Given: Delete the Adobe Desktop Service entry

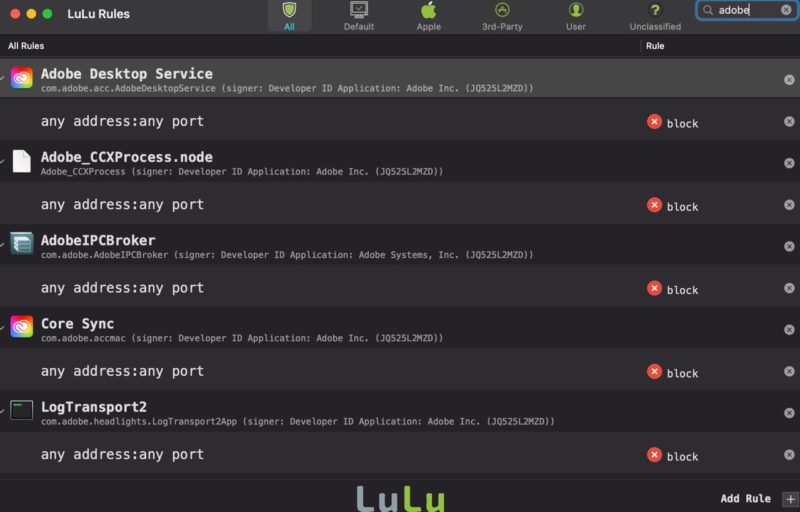Looking at the screenshot, I should (789, 80).
